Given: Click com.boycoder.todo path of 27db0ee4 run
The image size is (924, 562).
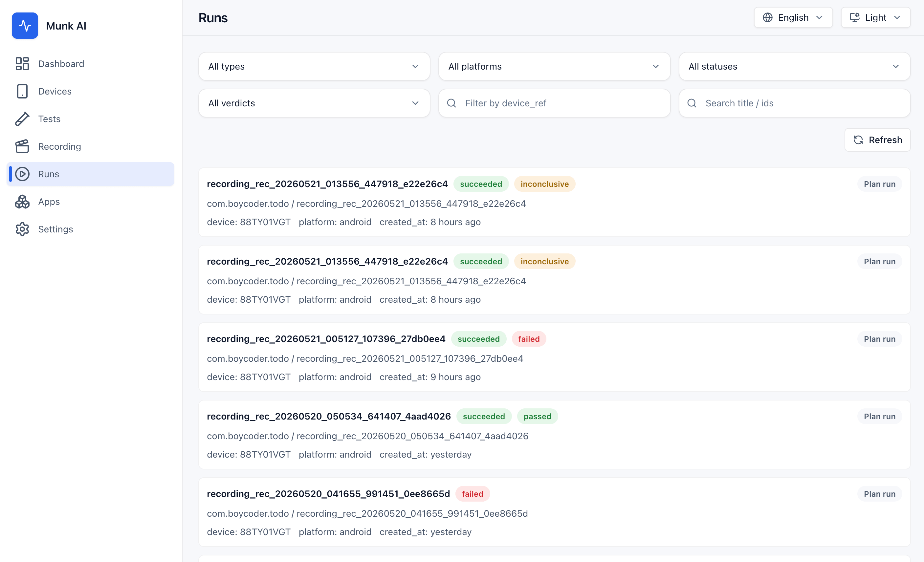Looking at the screenshot, I should pos(365,358).
